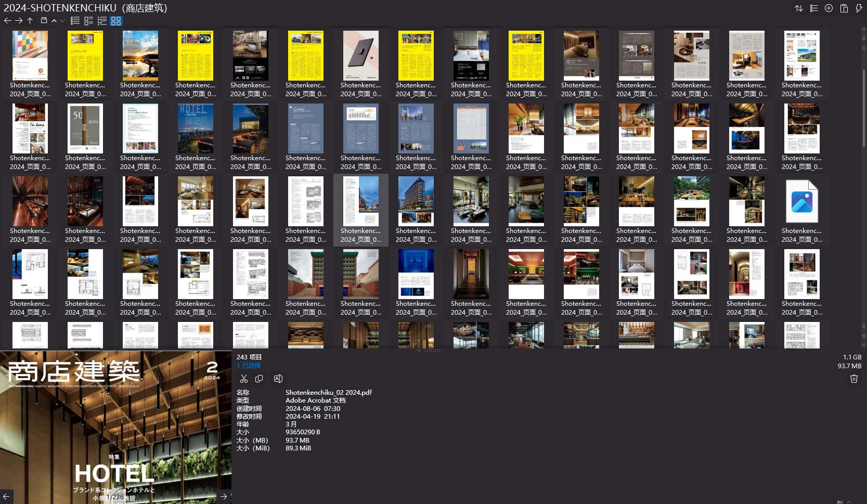867x504 pixels.
Task: Click the rename icon next to copy
Action: coord(278,379)
